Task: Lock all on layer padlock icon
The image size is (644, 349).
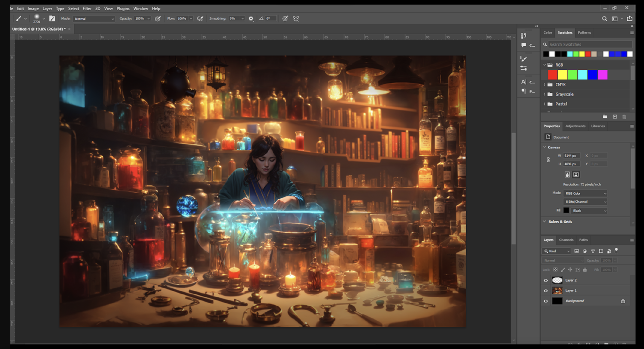Action: [585, 270]
